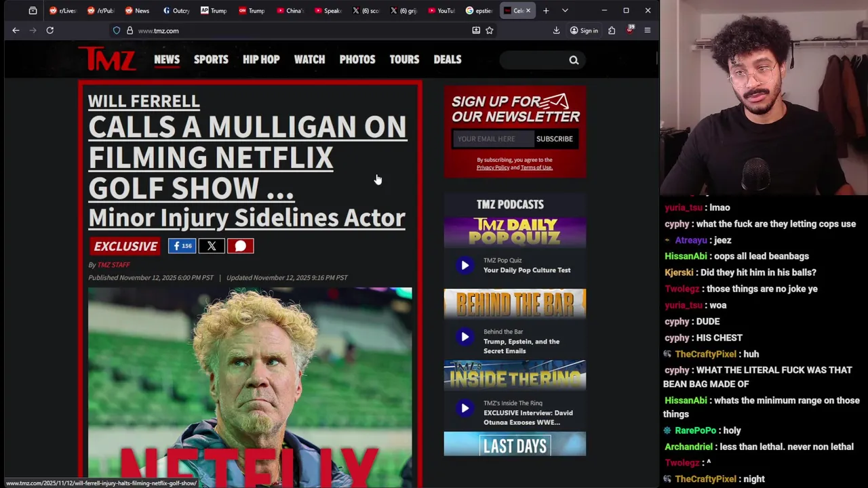Click 'Your Daily Pop Culture Test' title
Image resolution: width=868 pixels, height=488 pixels.
point(527,270)
